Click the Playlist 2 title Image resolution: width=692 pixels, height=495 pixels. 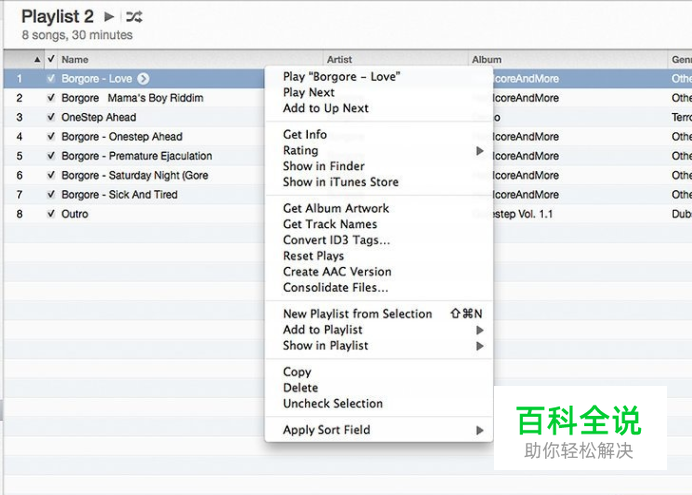click(57, 17)
